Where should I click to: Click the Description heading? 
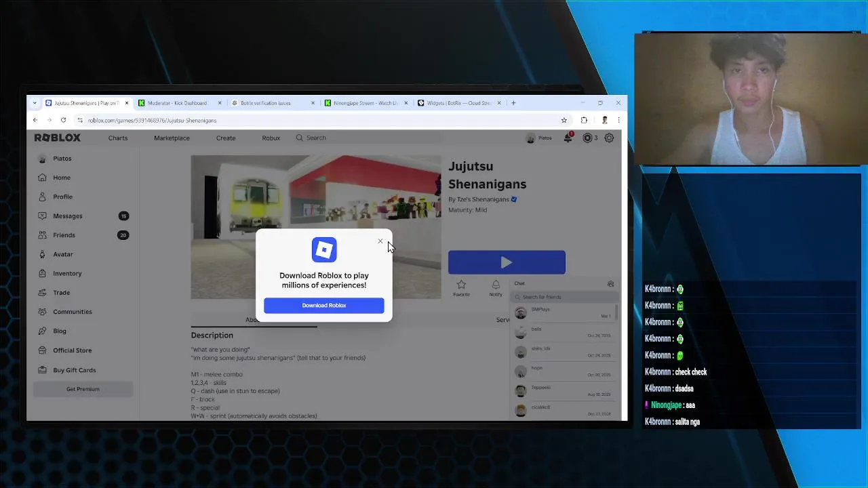pos(212,335)
